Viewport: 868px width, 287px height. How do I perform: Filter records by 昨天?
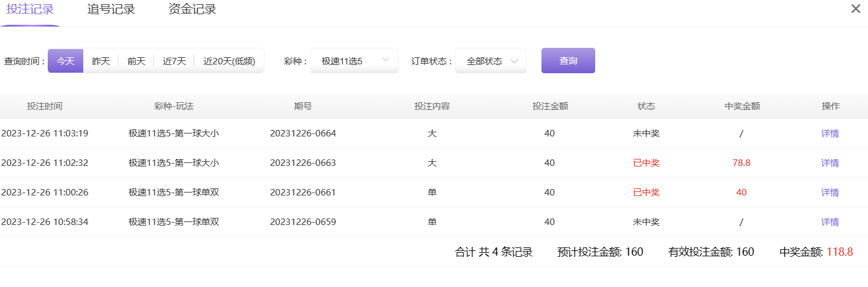click(x=101, y=61)
